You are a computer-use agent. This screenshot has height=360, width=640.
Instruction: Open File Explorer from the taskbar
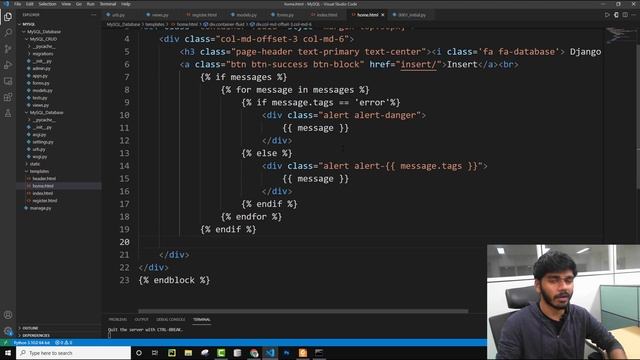pyautogui.click(x=188, y=353)
